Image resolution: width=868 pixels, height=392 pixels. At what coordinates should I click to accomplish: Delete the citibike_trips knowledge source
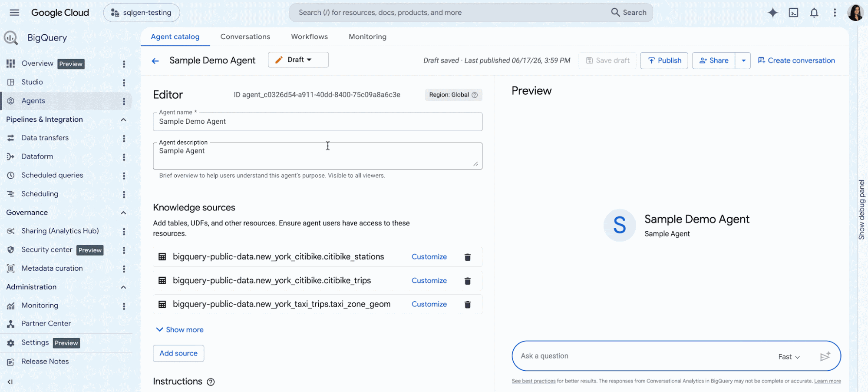point(468,281)
